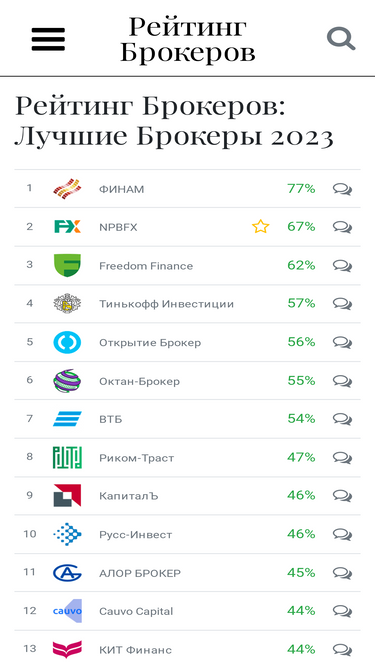This screenshot has height=667, width=375.
Task: Click the 77% rating of ФИНАМ
Action: click(301, 188)
